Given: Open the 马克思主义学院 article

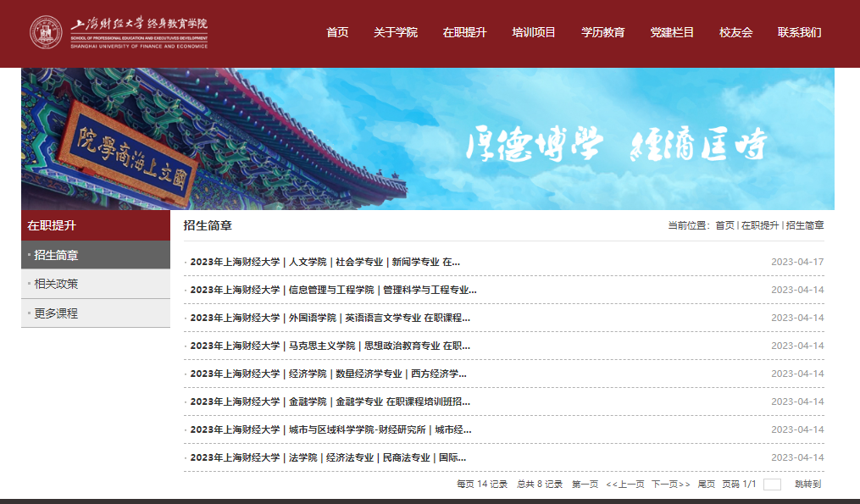Looking at the screenshot, I should click(x=330, y=346).
